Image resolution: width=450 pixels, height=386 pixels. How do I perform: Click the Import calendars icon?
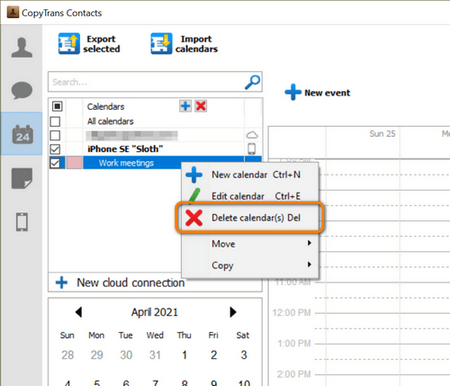161,43
